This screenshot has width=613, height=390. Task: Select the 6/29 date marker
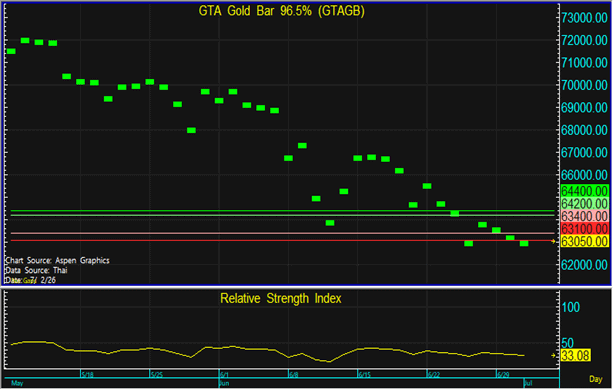point(503,375)
